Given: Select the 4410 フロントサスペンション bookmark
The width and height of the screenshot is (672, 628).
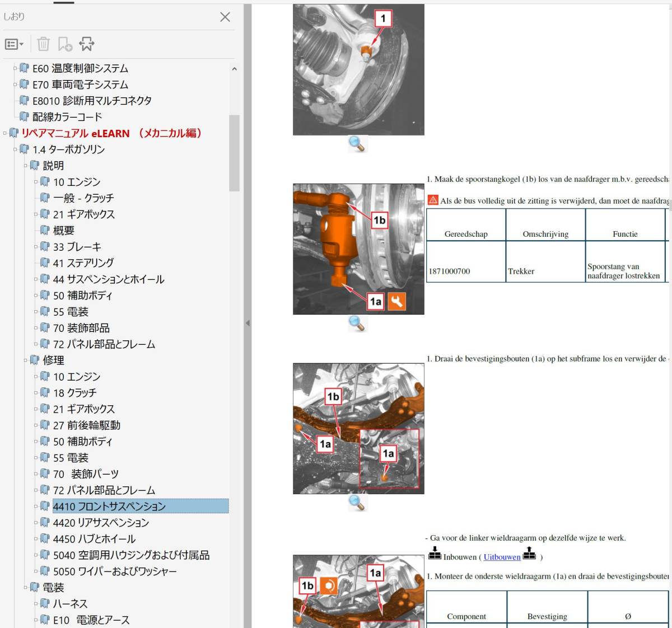Looking at the screenshot, I should (109, 507).
